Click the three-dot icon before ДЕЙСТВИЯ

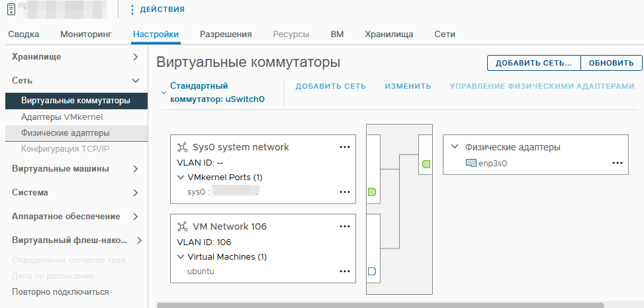tap(132, 9)
